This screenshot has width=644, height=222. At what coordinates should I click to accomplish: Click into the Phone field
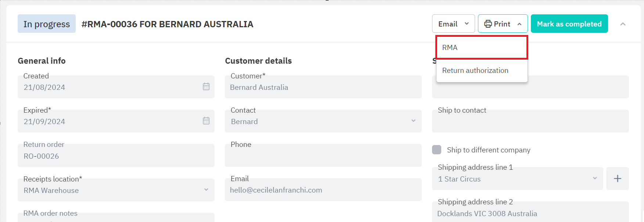[x=323, y=156]
